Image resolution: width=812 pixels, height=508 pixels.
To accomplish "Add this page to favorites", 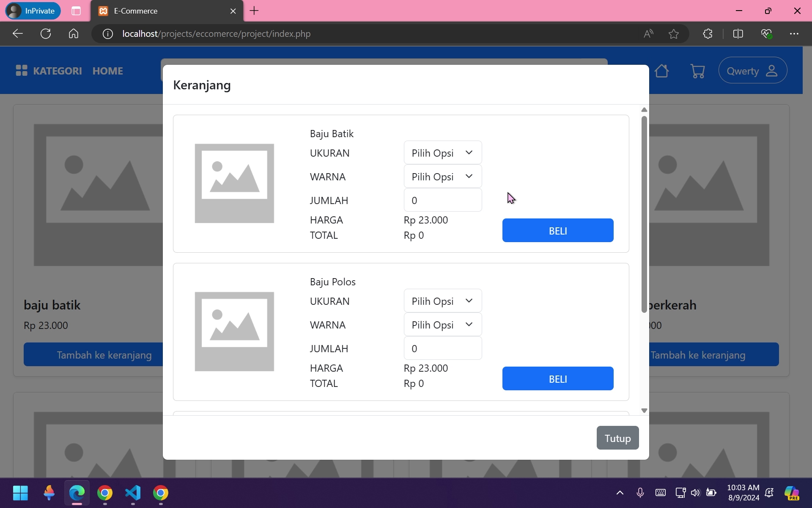I will (674, 34).
